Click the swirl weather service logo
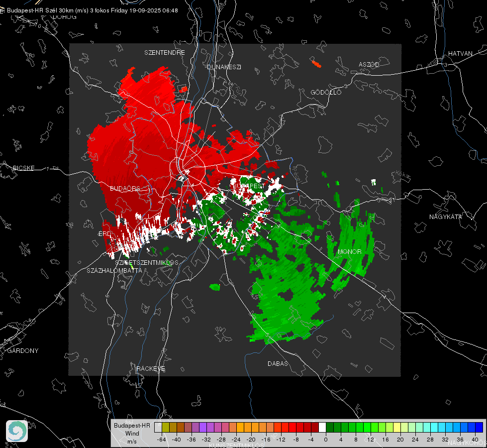The height and width of the screenshot is (448, 487). (x=17, y=431)
